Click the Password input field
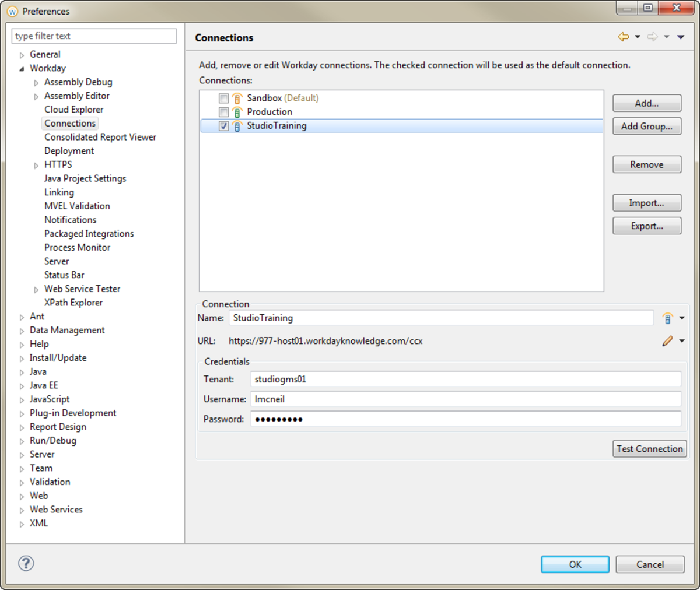This screenshot has height=590, width=700. click(x=466, y=419)
